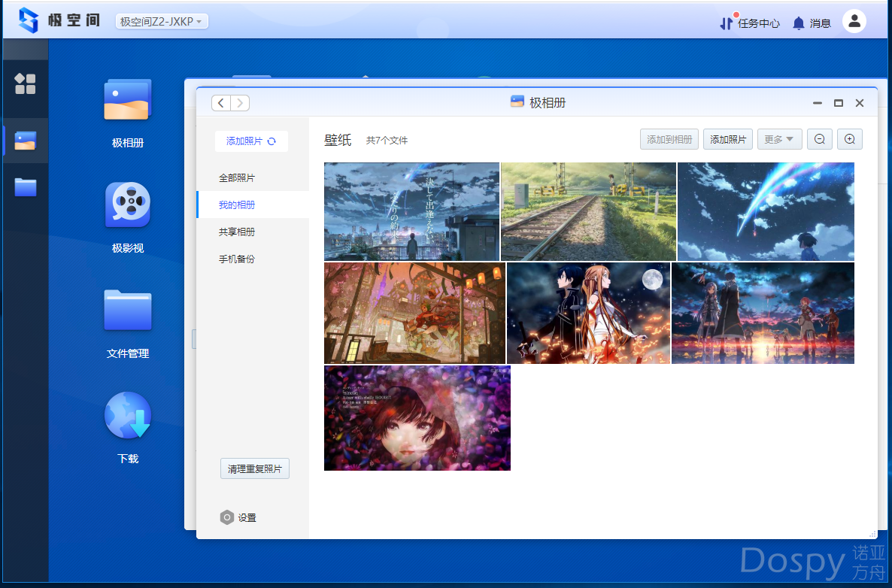892x588 pixels.
Task: Select 全部照片 in the sidebar
Action: point(253,178)
